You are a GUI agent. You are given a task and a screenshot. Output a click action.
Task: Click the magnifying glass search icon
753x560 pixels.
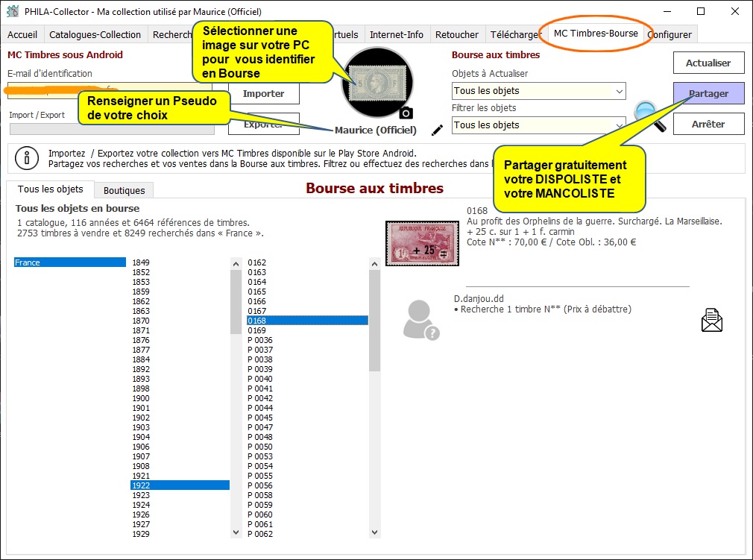click(650, 116)
